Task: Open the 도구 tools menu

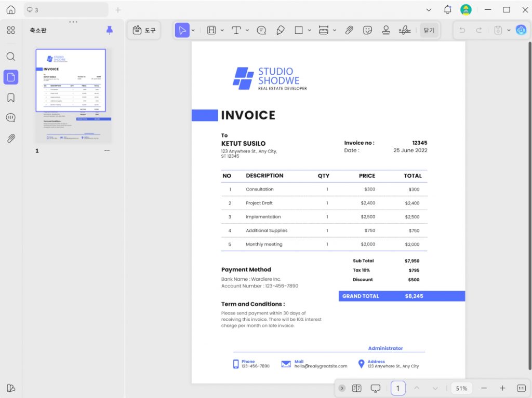Action: coord(144,30)
